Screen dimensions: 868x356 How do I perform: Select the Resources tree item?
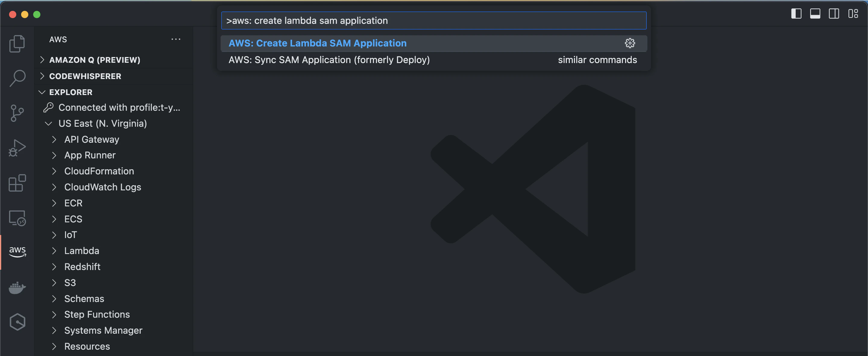coord(114,346)
